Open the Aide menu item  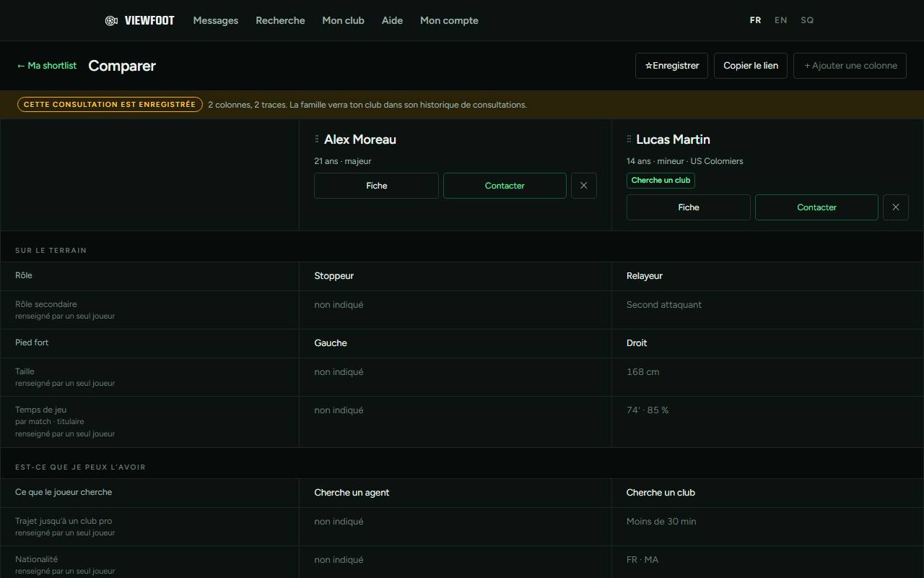[x=392, y=20]
